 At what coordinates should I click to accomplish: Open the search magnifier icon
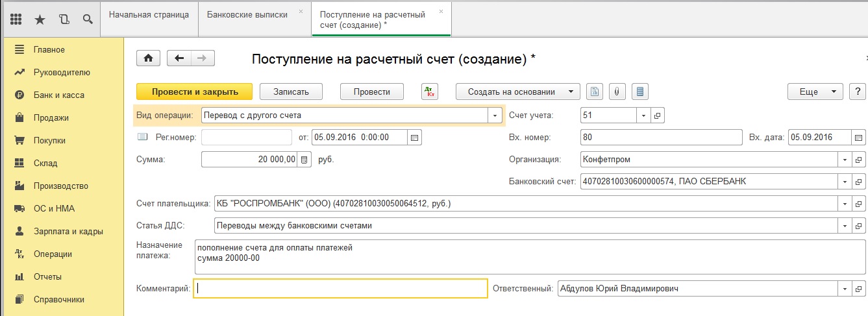pyautogui.click(x=88, y=19)
